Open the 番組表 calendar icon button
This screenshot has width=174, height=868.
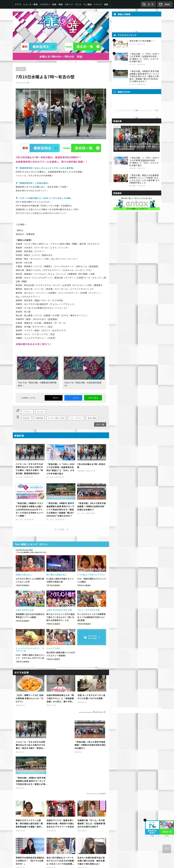[165, 4]
